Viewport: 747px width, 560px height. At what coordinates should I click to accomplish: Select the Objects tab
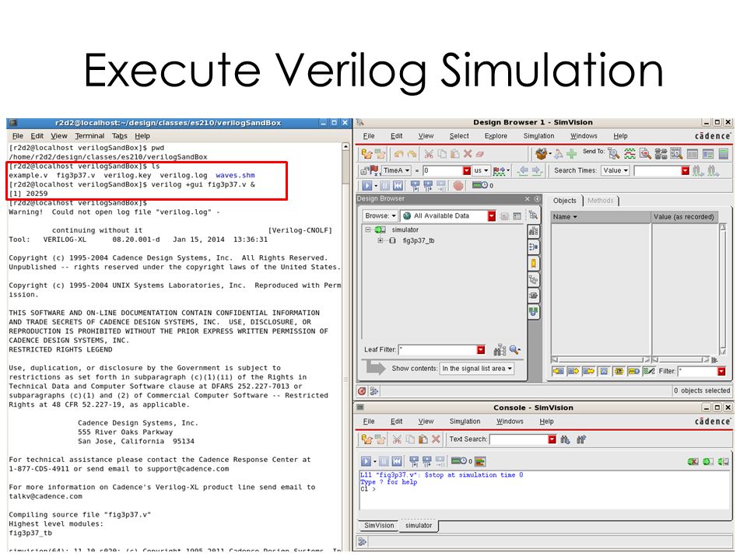(x=565, y=201)
